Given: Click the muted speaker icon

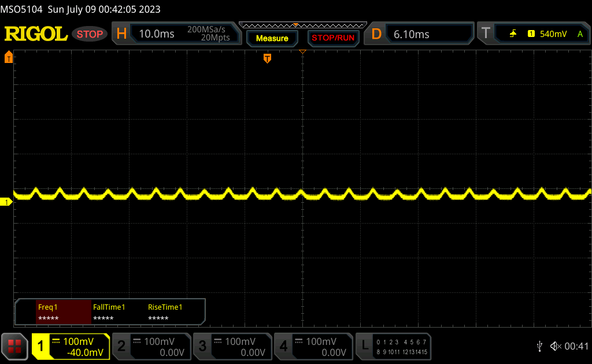Looking at the screenshot, I should [556, 346].
